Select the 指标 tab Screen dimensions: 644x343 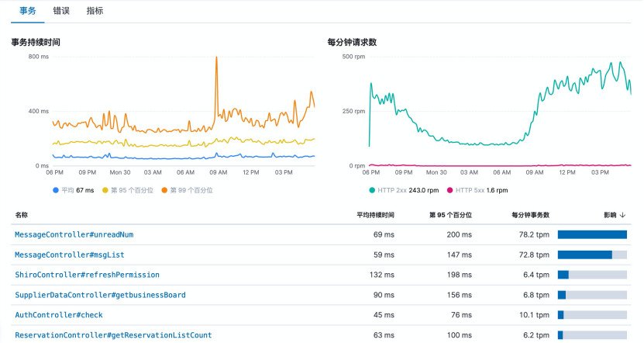coord(95,12)
